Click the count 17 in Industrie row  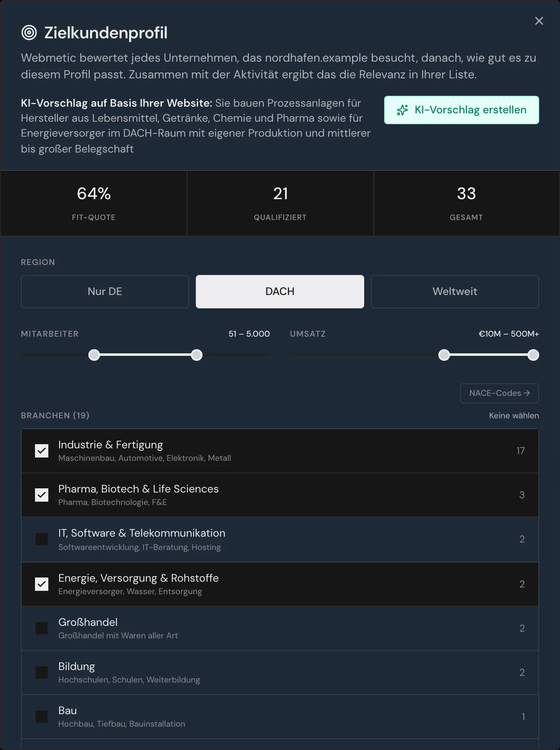520,451
